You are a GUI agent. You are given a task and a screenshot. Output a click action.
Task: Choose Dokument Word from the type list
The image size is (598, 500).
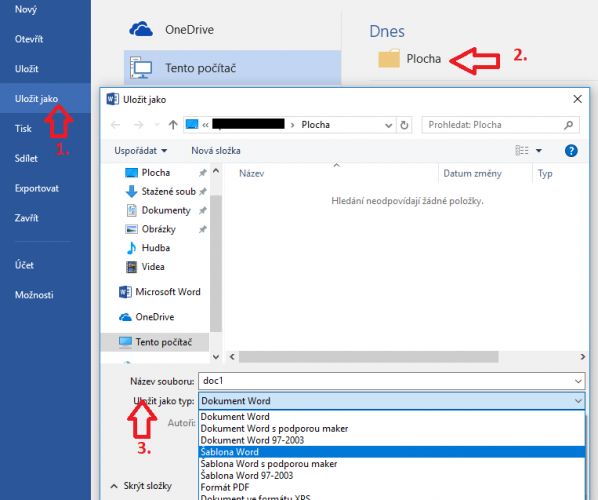[392, 416]
